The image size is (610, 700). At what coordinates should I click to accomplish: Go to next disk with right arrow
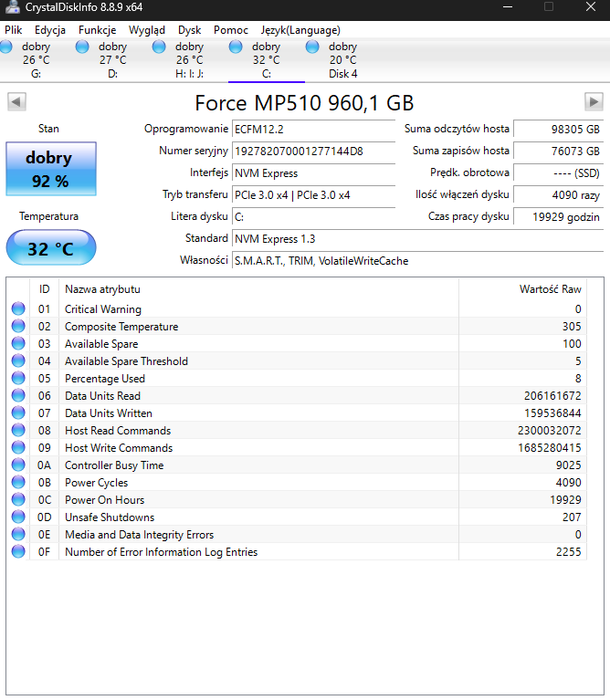pos(594,101)
